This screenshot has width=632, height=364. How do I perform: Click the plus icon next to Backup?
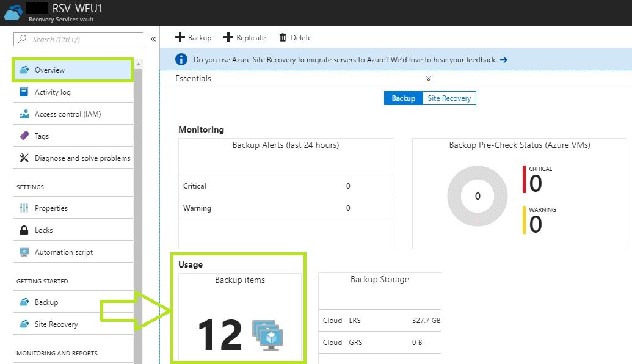point(180,37)
